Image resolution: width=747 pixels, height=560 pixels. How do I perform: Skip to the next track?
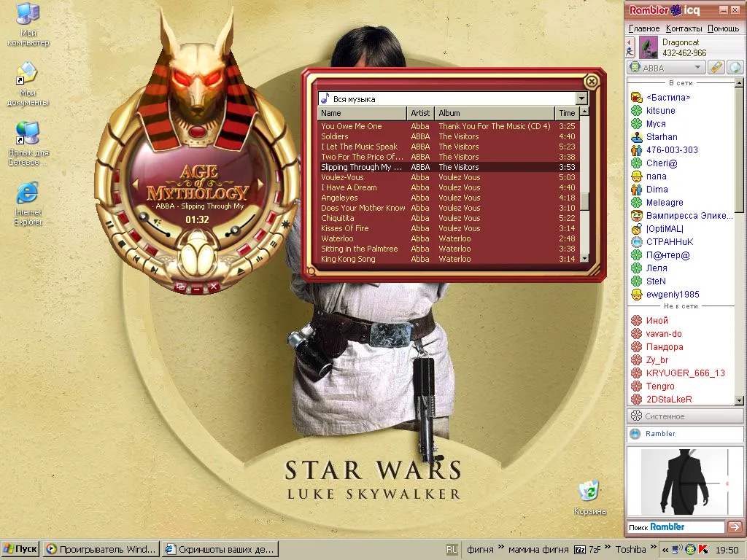155,270
